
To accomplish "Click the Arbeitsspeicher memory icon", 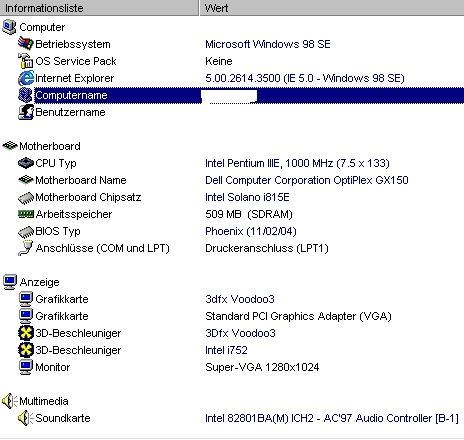I will (26, 214).
